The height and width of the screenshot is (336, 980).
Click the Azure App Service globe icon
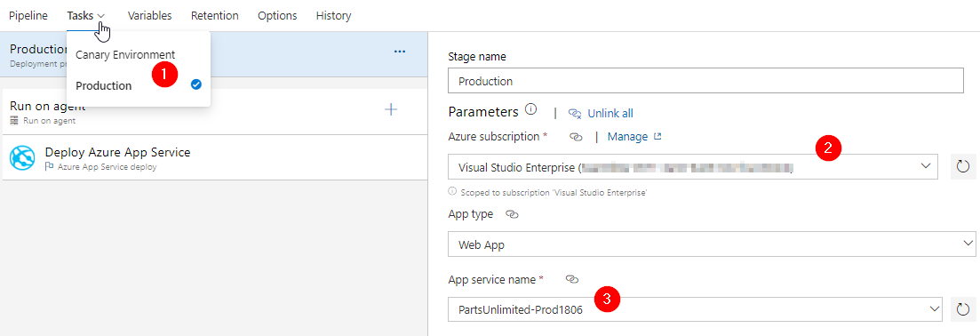point(22,157)
